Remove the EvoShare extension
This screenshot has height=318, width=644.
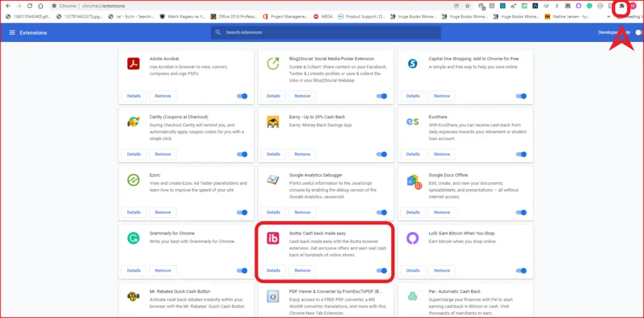point(442,154)
